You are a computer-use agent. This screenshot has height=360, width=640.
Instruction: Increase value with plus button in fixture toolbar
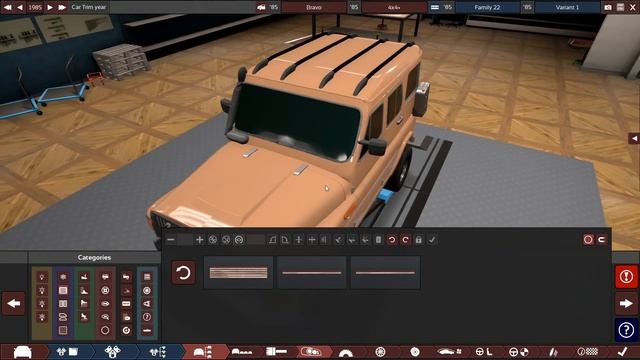[199, 240]
